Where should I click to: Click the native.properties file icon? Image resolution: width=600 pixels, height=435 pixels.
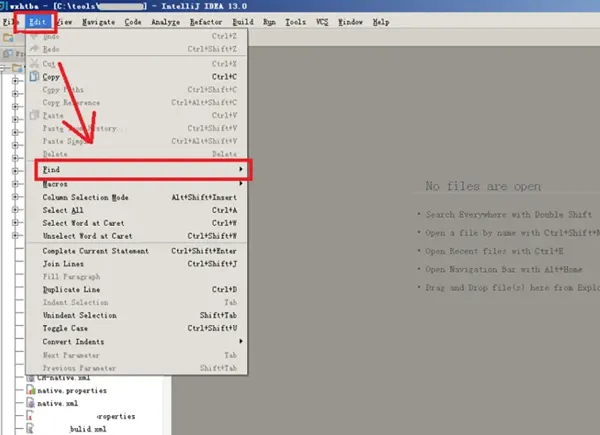[31, 390]
